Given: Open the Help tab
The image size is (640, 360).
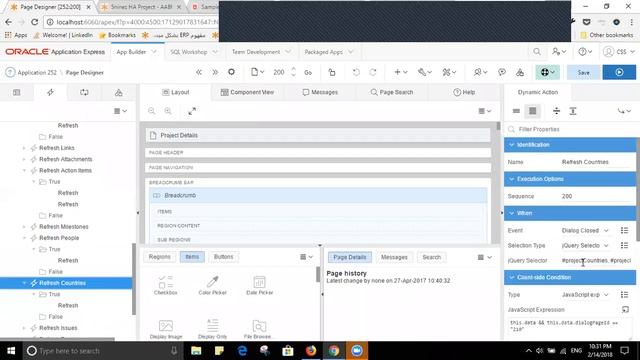Looking at the screenshot, I should (x=464, y=92).
